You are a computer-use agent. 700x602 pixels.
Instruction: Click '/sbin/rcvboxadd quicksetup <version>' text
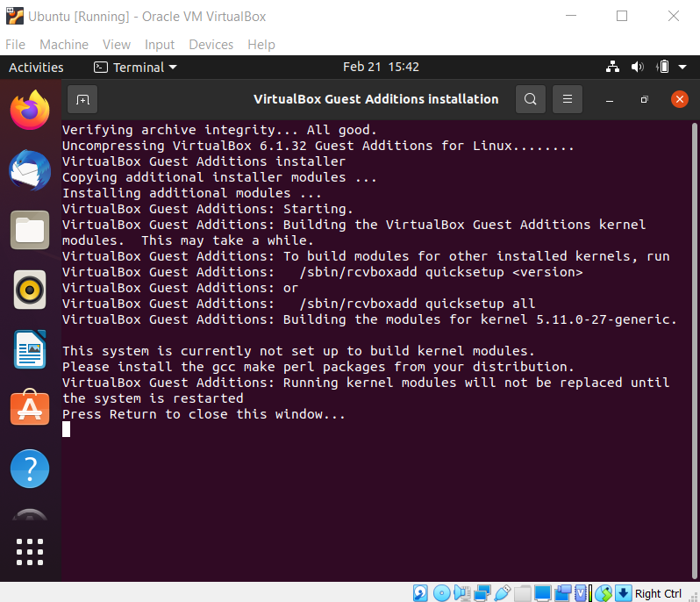click(x=441, y=272)
